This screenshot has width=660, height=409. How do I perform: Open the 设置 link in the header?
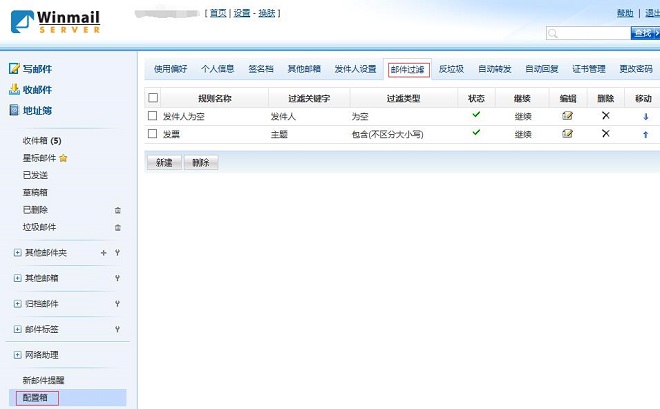tap(242, 13)
